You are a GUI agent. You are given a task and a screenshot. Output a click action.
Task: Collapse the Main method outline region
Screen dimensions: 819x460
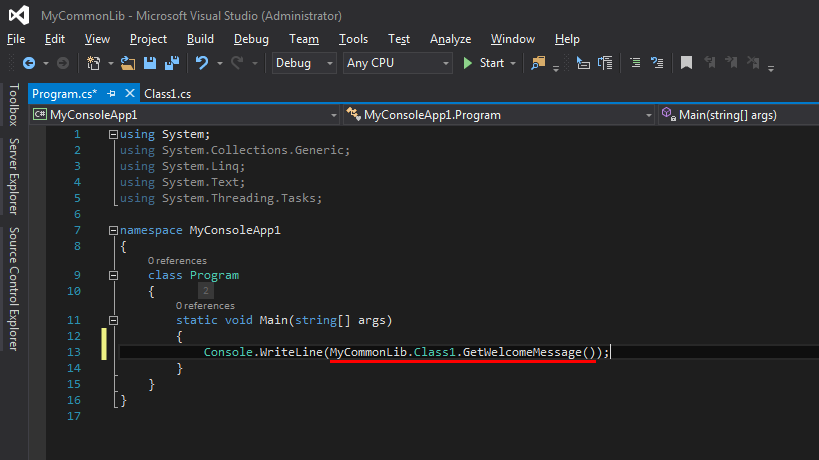pos(113,321)
